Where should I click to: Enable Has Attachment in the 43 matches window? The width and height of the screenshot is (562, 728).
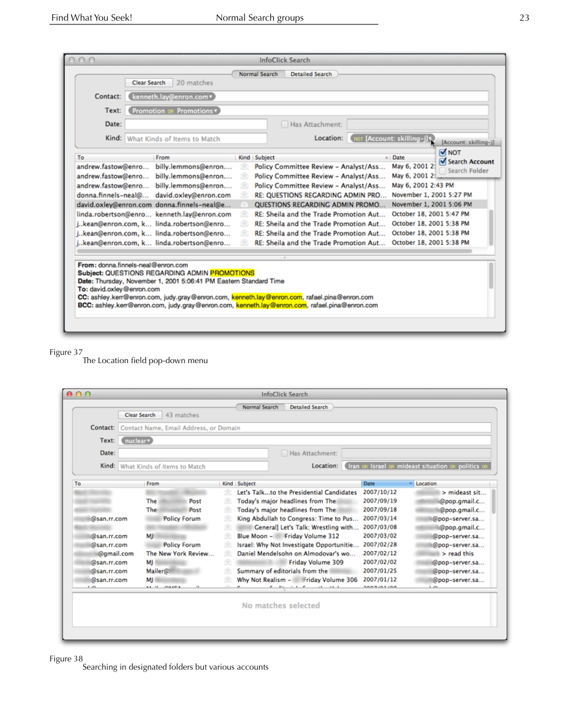click(x=285, y=453)
